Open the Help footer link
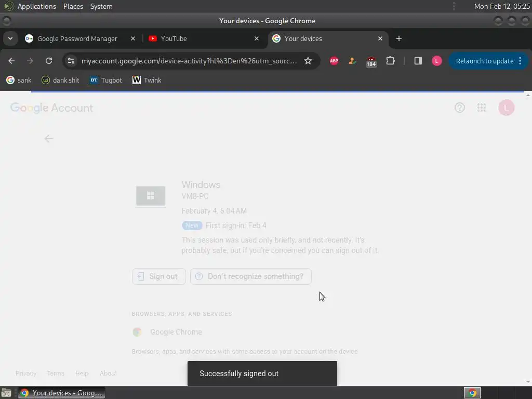This screenshot has width=532, height=399. [x=82, y=373]
